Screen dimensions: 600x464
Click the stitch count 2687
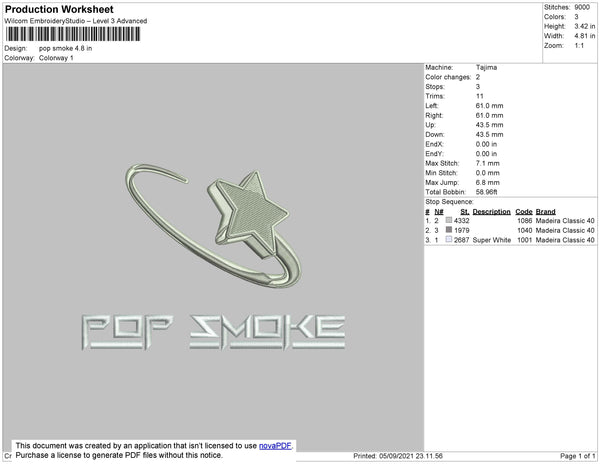point(461,240)
